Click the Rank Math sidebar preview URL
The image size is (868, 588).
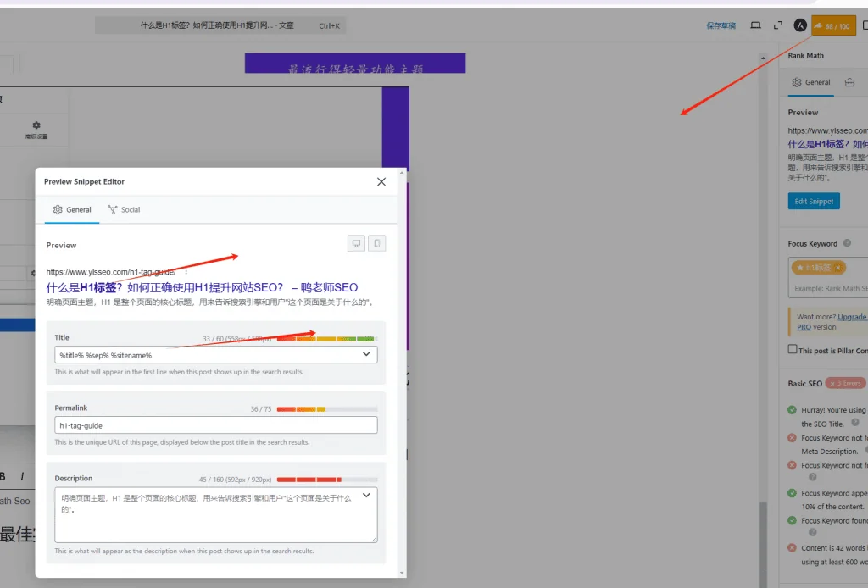(828, 131)
